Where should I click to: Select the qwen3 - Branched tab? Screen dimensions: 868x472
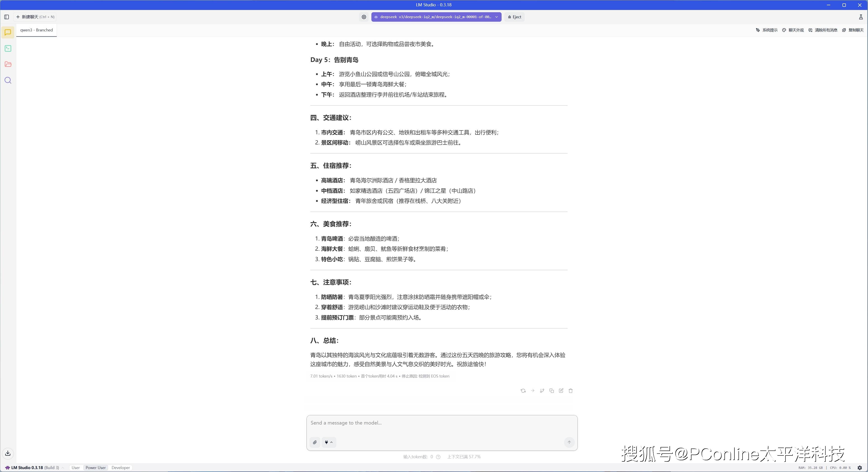tap(36, 30)
